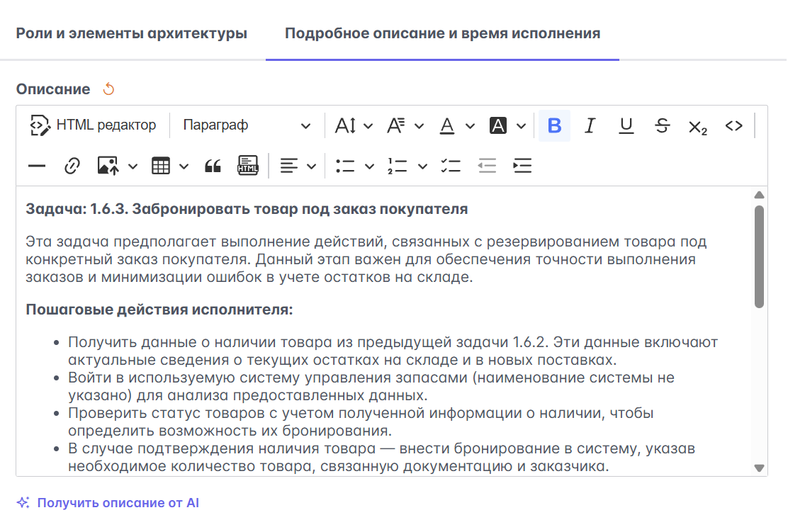The height and width of the screenshot is (532, 788).
Task: Click the font color icon
Action: pos(446,125)
